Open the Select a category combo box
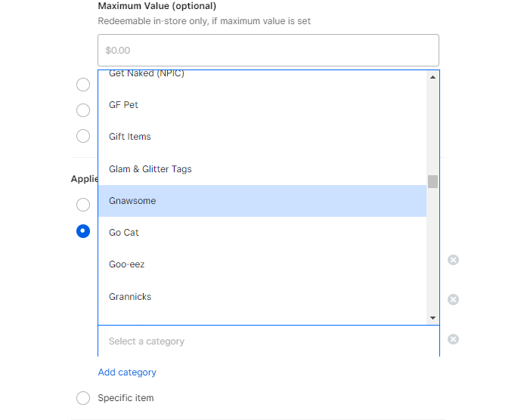 click(x=268, y=341)
